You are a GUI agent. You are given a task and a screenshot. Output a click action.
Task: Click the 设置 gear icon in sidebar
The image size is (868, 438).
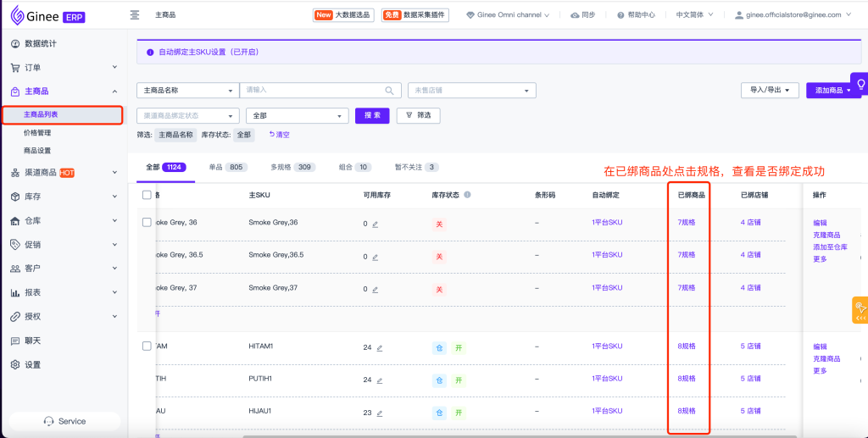tap(15, 364)
